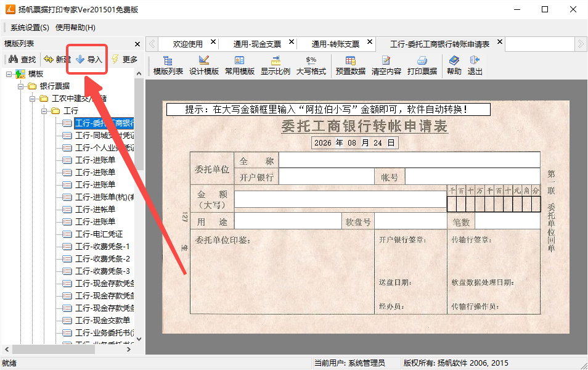Open the 模版列表 toolbar button
Screen dimensions: 588x370
pos(168,65)
